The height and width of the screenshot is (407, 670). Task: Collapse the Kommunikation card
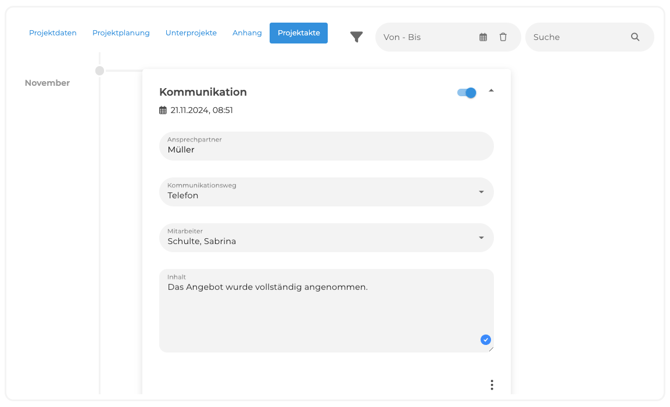pos(491,92)
